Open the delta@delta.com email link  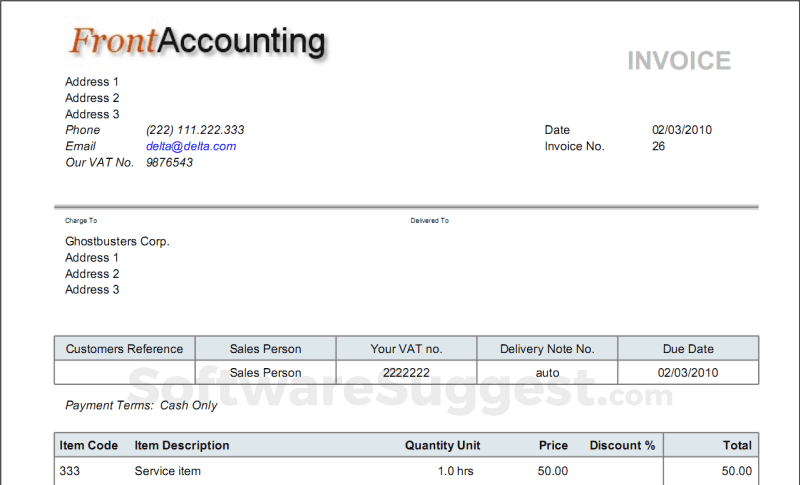click(x=191, y=146)
